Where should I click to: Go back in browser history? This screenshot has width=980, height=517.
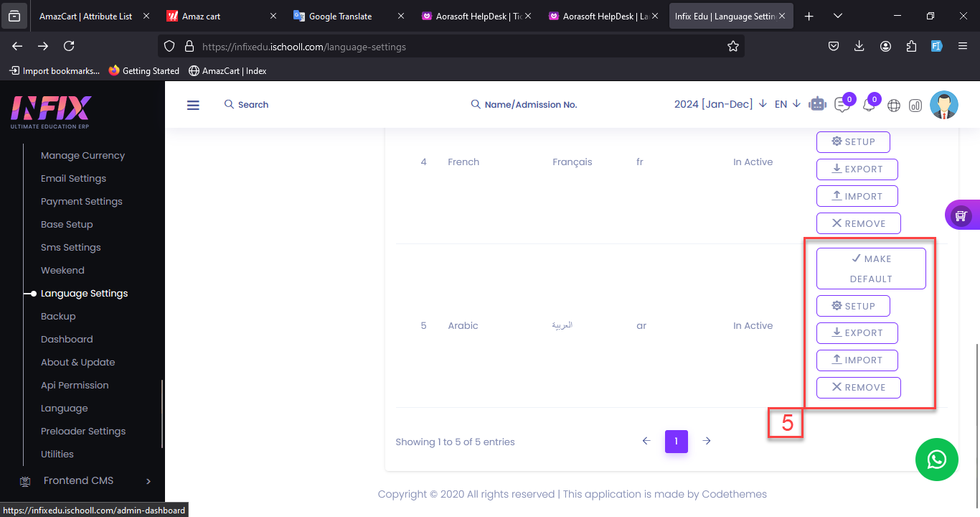17,46
